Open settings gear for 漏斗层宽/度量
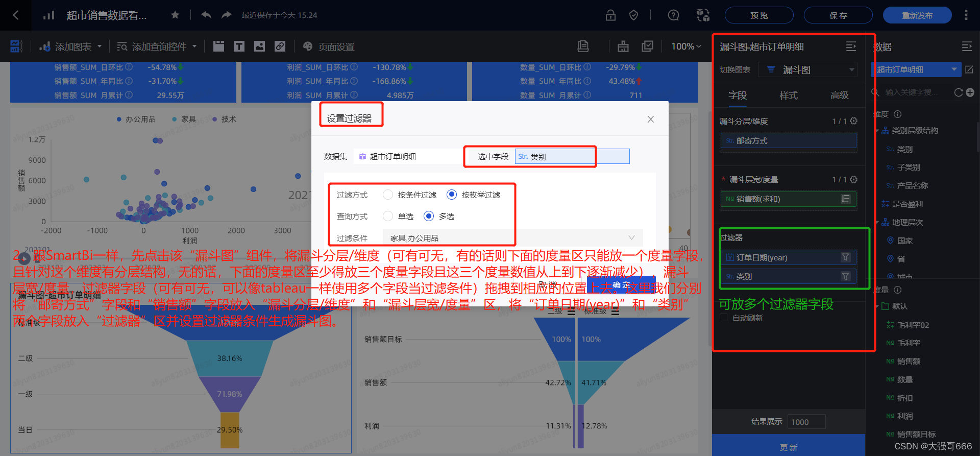 point(854,179)
